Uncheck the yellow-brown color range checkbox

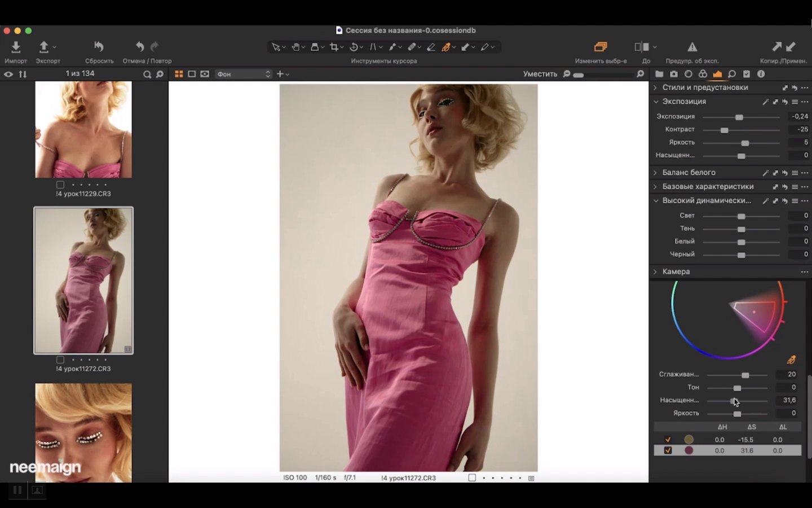pyautogui.click(x=668, y=440)
